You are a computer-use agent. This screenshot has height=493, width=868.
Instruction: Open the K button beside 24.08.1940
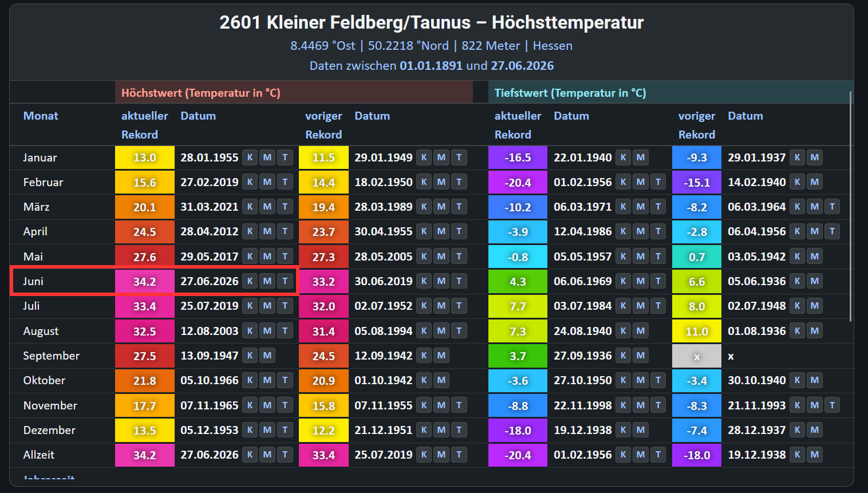pyautogui.click(x=623, y=331)
